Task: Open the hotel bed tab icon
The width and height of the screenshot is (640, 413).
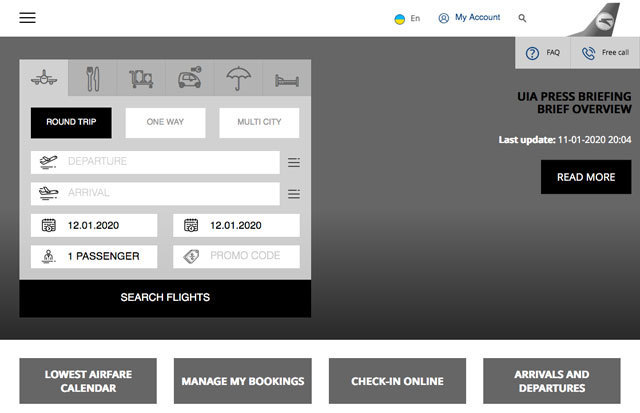Action: coord(286,78)
